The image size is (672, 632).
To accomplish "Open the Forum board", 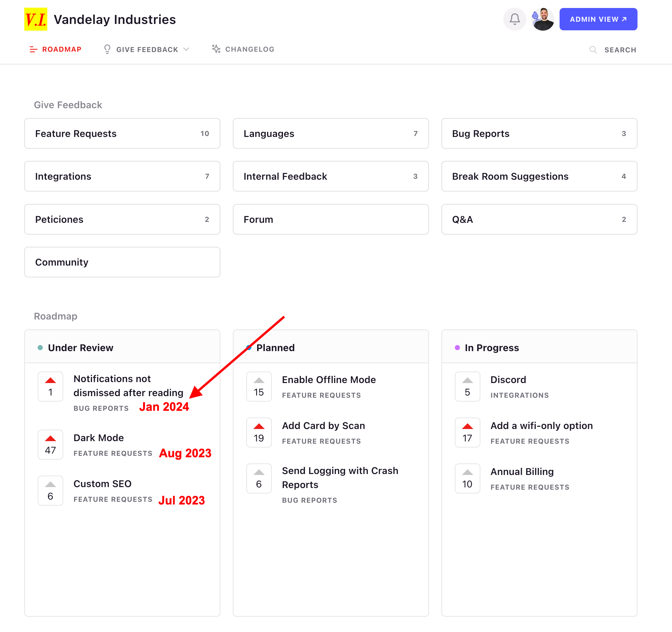I will [x=331, y=219].
